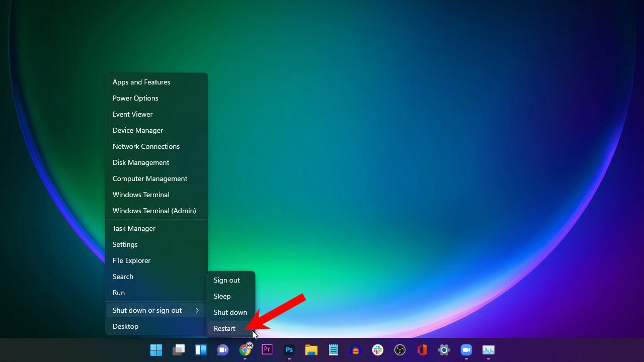Choose Sign out from the submenu

pyautogui.click(x=226, y=280)
